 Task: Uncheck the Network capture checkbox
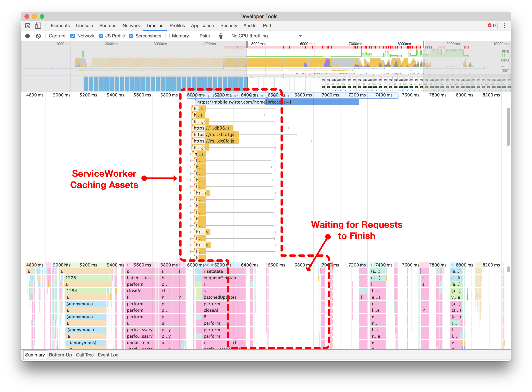point(73,36)
